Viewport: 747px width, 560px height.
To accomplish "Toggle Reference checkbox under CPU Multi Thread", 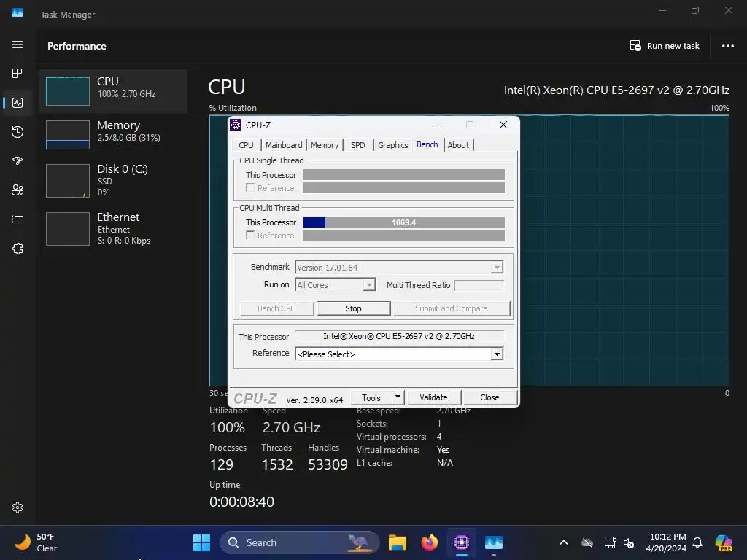I will tap(250, 235).
